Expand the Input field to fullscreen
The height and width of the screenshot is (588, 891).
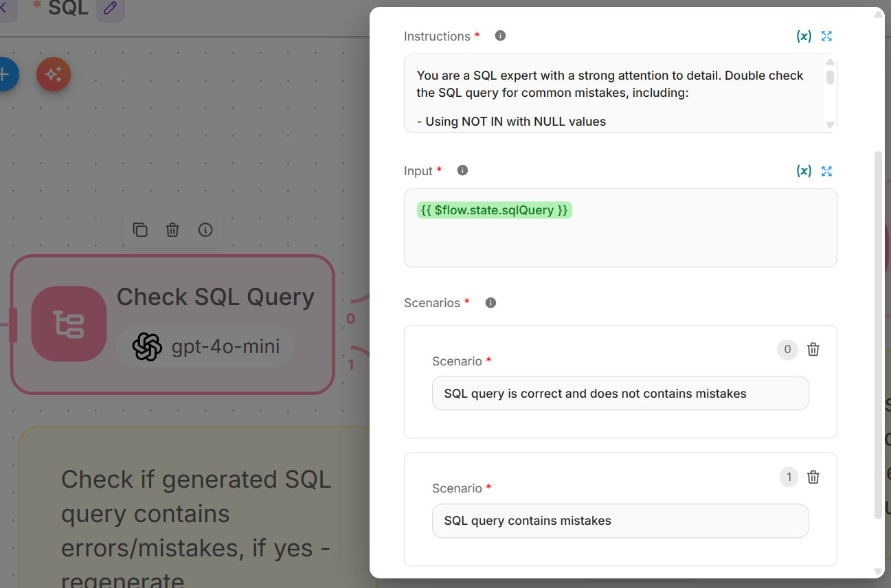click(x=826, y=171)
